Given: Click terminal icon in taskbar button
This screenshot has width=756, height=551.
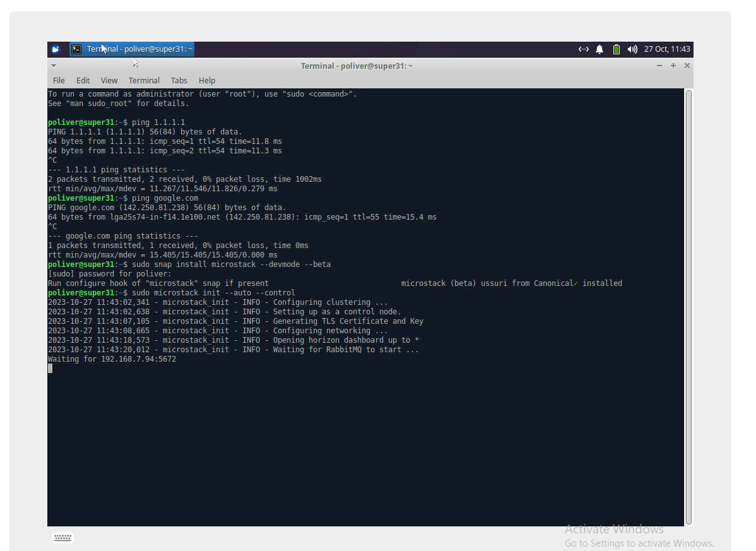Looking at the screenshot, I should pos(76,49).
